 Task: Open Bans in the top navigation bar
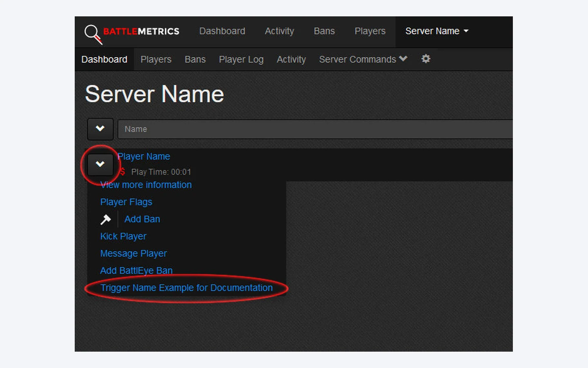(x=324, y=31)
